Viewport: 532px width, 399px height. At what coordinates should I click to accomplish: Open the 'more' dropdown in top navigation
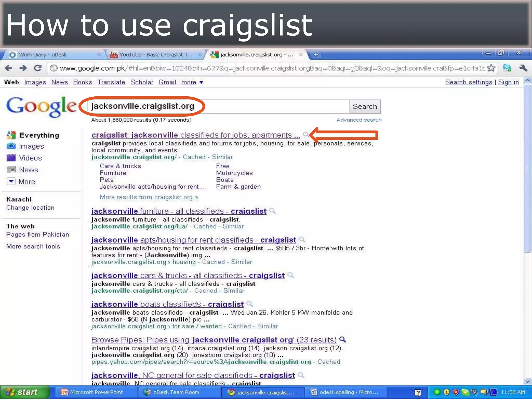point(192,82)
